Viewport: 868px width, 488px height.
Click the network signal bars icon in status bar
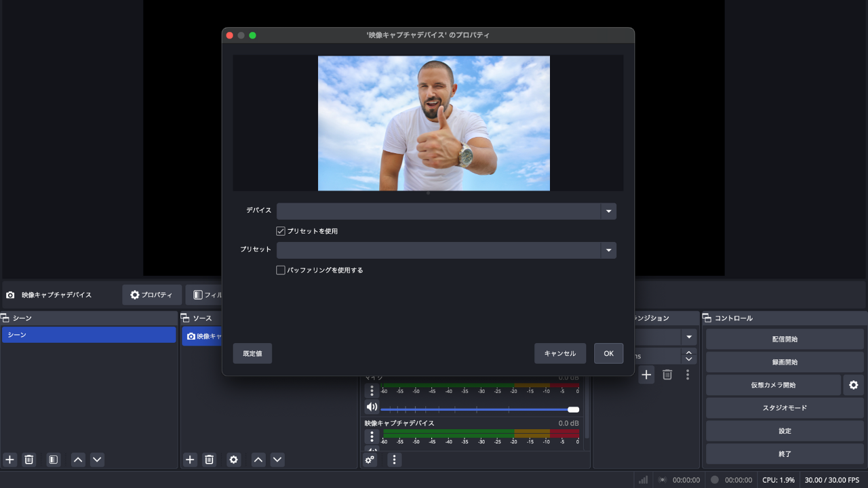(643, 480)
